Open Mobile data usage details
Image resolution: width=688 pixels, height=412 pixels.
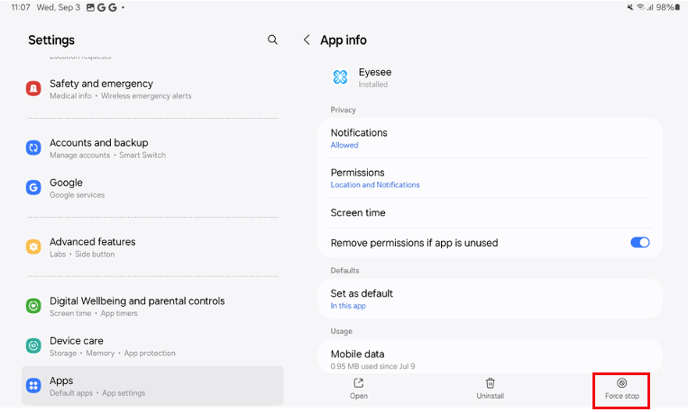(x=495, y=356)
